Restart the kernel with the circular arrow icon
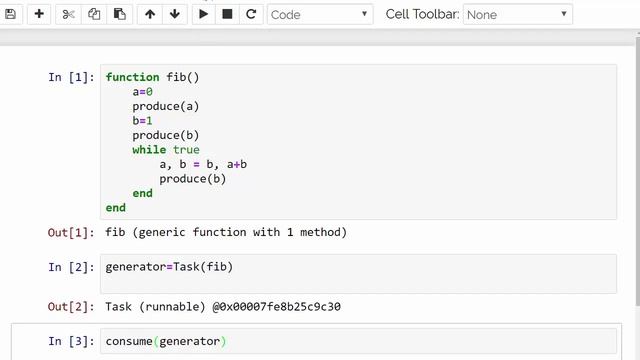This screenshot has height=360, width=640. (x=251, y=14)
